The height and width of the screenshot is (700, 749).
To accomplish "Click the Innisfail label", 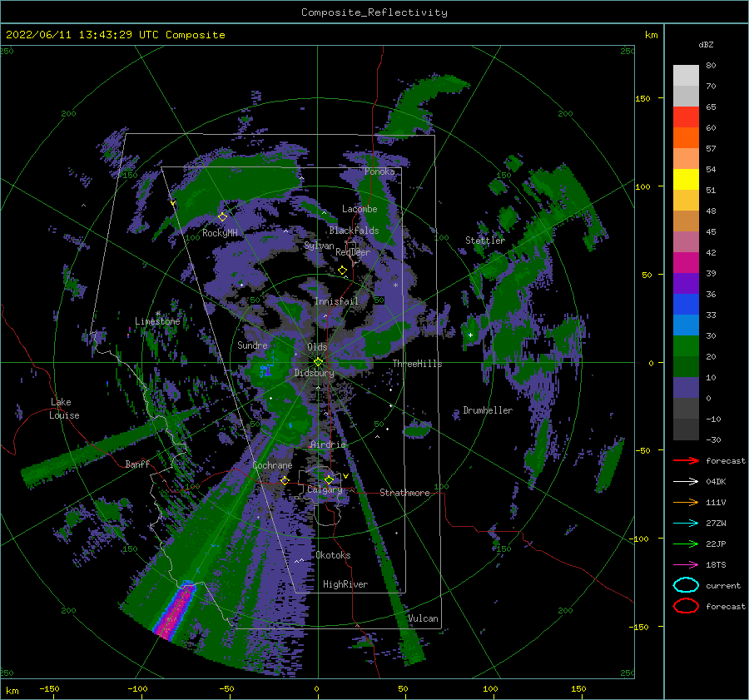I will pos(336,301).
